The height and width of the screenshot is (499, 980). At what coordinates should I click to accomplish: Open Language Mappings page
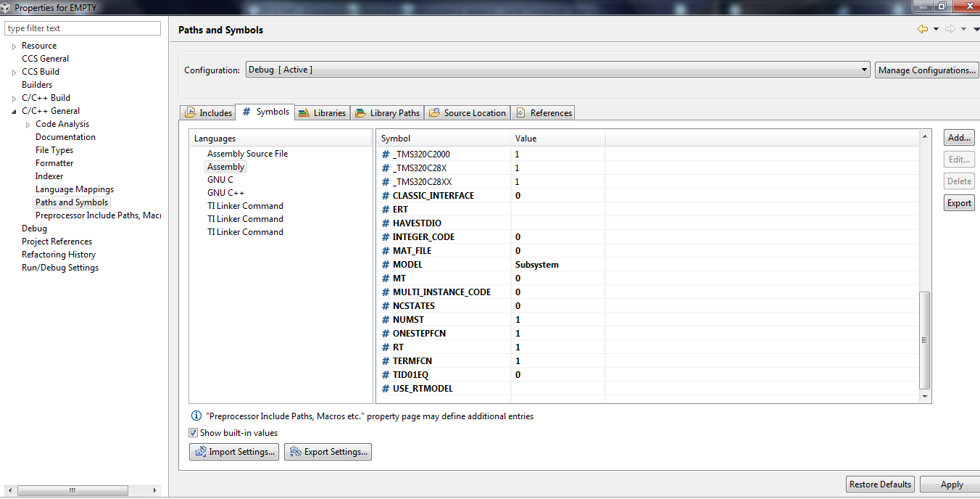(75, 189)
